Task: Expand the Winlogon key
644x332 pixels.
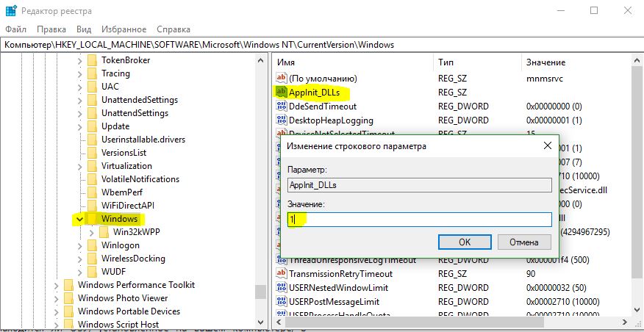Action: (79, 245)
